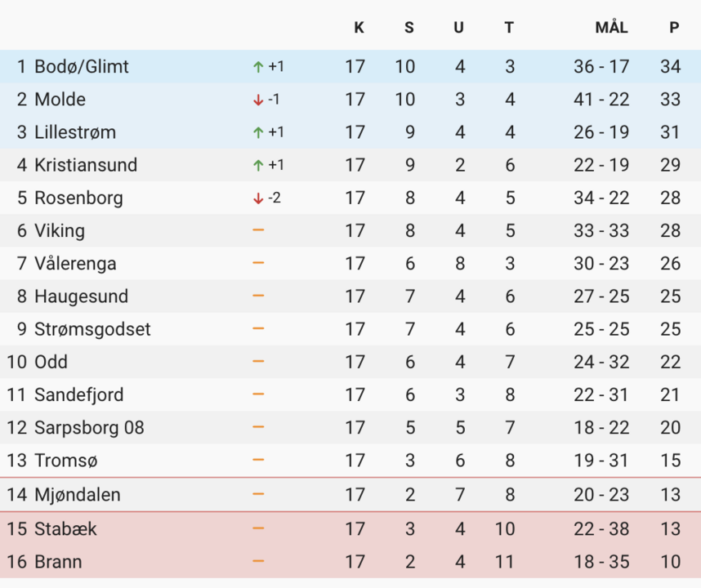Click Stabæk in the relegation zone
The width and height of the screenshot is (701, 588).
pos(65,528)
